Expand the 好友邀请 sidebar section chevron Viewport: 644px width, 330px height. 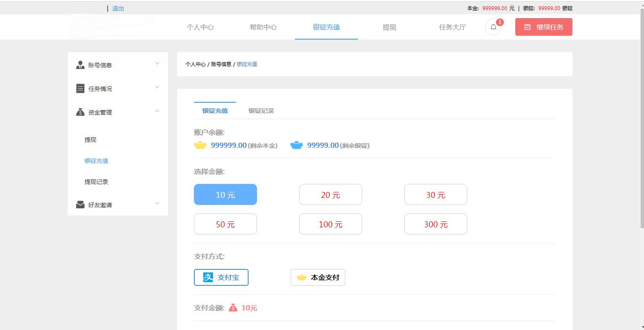click(x=157, y=203)
